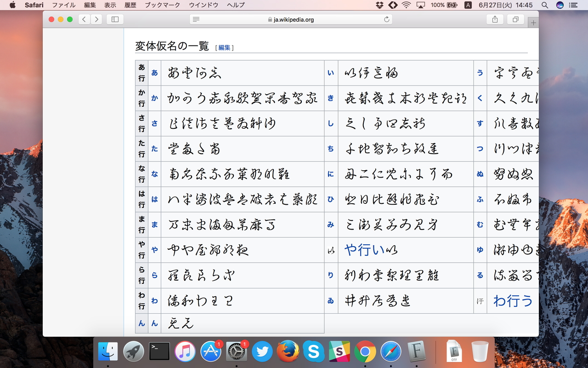Screen dimensions: 588x368
Task: Open the 履歴 menu
Action: (x=130, y=5)
